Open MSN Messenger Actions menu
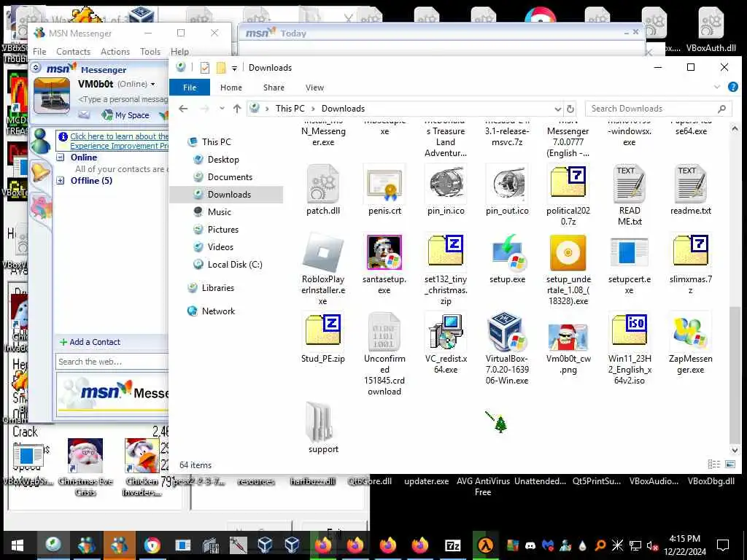Image resolution: width=747 pixels, height=560 pixels. [x=115, y=52]
